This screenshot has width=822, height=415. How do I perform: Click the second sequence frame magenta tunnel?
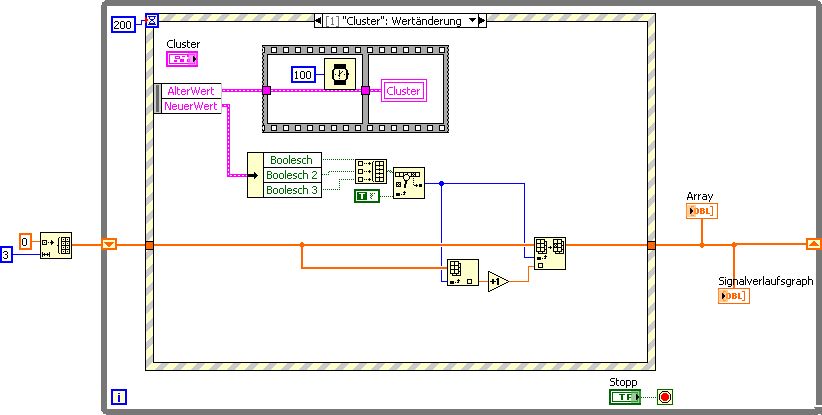[x=365, y=91]
